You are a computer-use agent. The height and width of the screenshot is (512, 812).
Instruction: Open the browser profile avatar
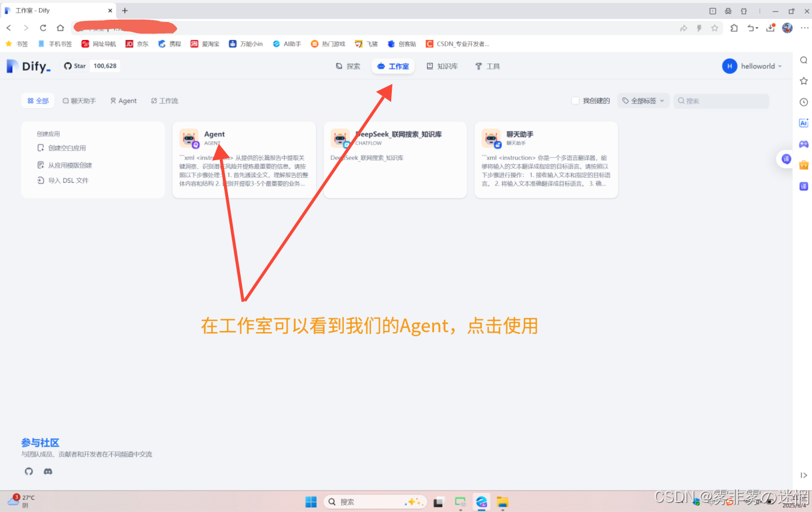[787, 28]
